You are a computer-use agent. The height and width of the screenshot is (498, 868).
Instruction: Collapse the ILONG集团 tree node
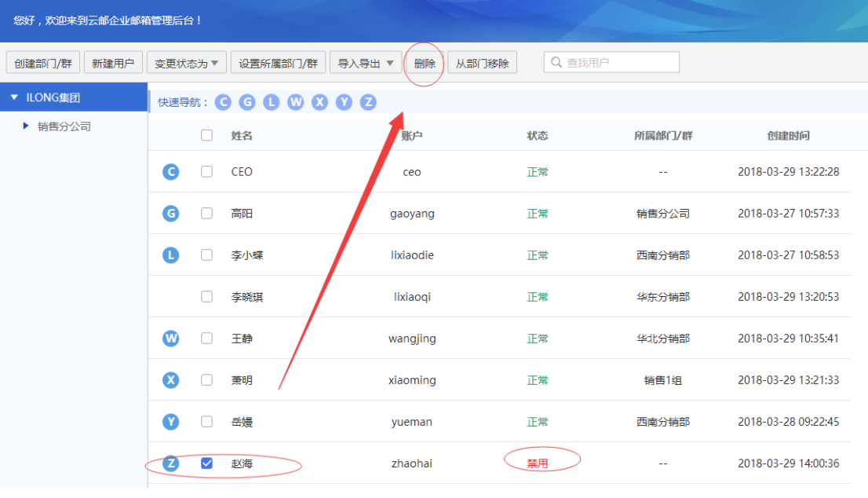click(14, 97)
